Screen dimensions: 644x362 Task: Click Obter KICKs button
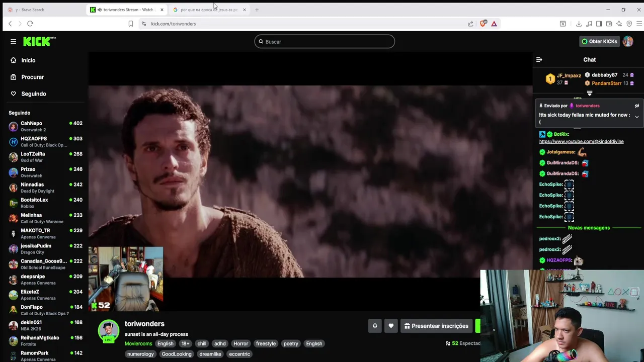point(599,42)
